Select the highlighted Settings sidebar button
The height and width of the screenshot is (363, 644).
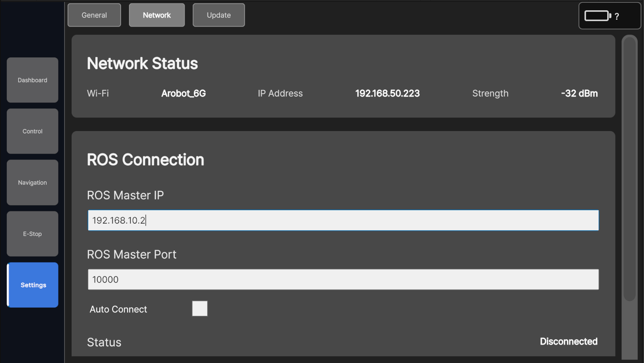pyautogui.click(x=33, y=285)
